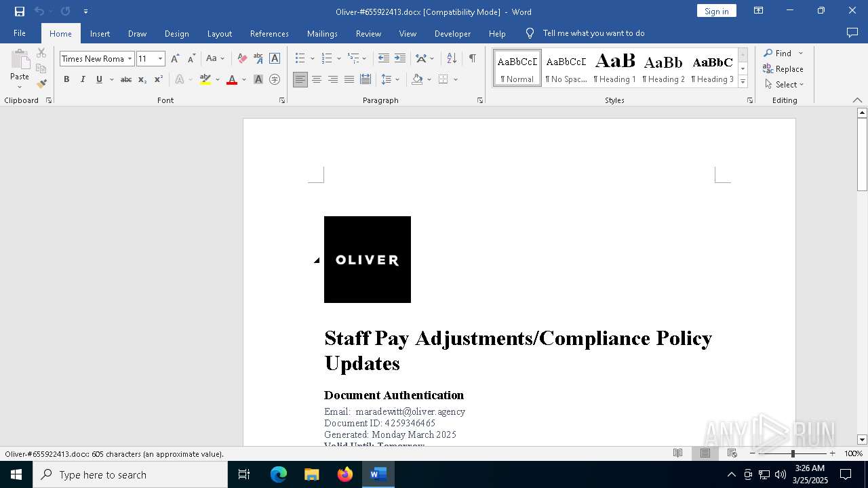868x488 pixels.
Task: Expand the Styles gallery More arrow
Action: (x=743, y=81)
